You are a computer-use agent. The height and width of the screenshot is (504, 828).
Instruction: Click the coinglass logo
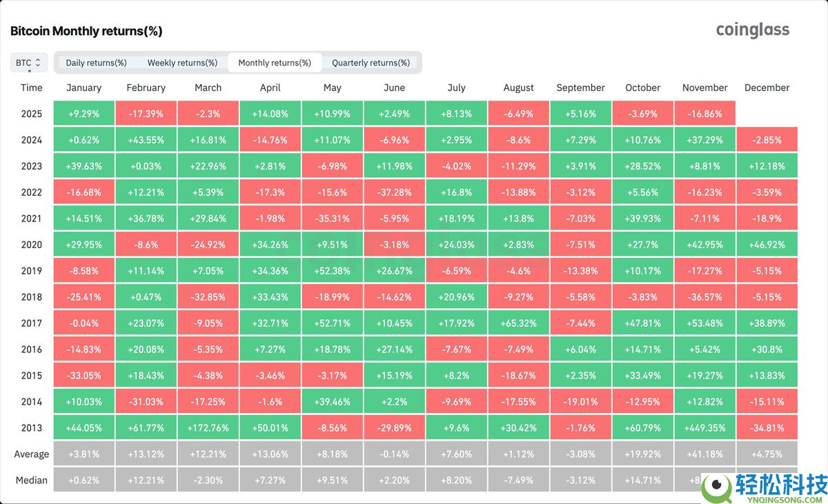(x=752, y=30)
